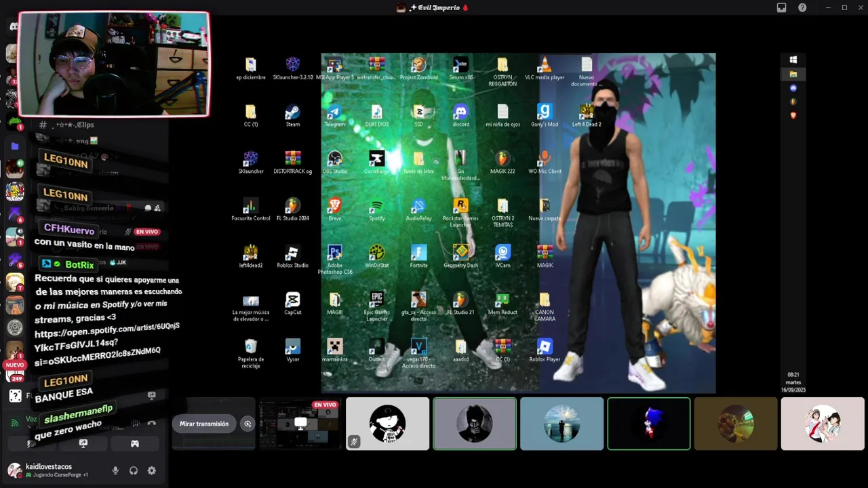Open the Discord inbox icon in title bar

click(781, 7)
